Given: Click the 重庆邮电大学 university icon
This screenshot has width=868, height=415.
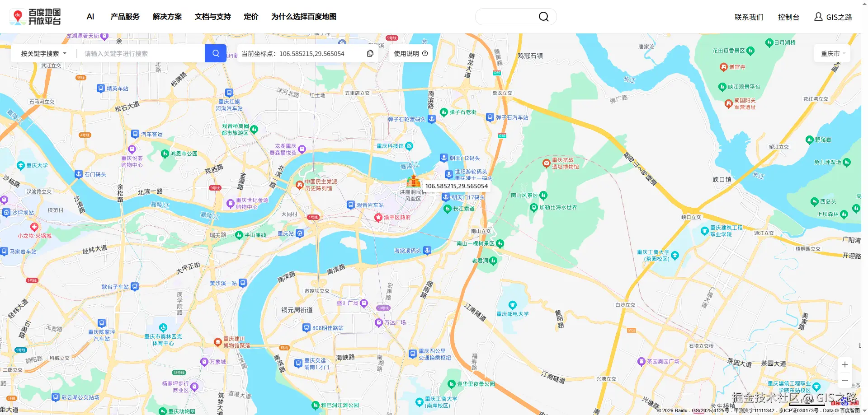Looking at the screenshot, I should pos(512,305).
